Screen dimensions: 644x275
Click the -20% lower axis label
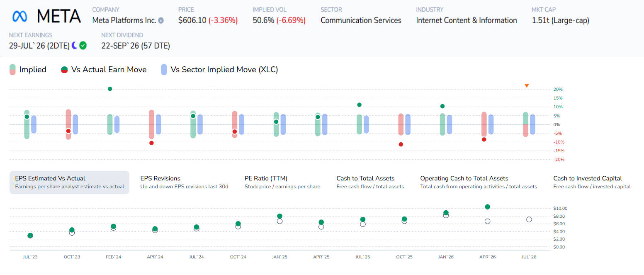point(558,160)
